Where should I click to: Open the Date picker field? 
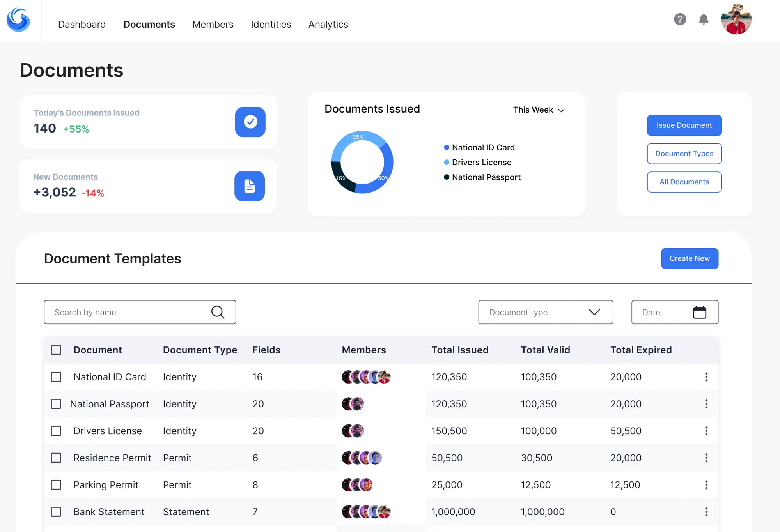pyautogui.click(x=663, y=312)
